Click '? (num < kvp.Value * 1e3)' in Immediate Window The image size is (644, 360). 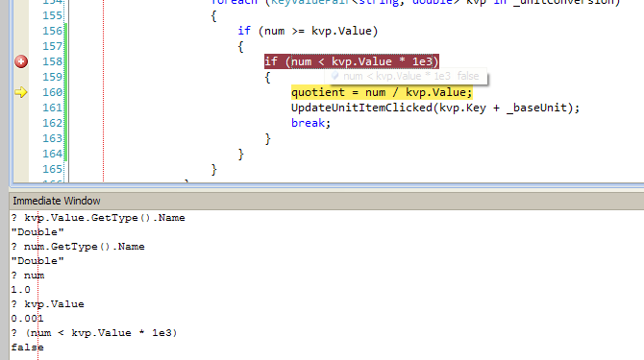click(94, 333)
